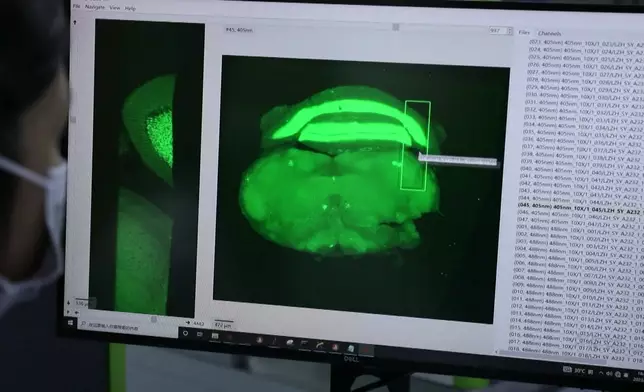Image resolution: width=644 pixels, height=392 pixels.
Task: Select file row (023, 405nm)
Action: coord(586,43)
